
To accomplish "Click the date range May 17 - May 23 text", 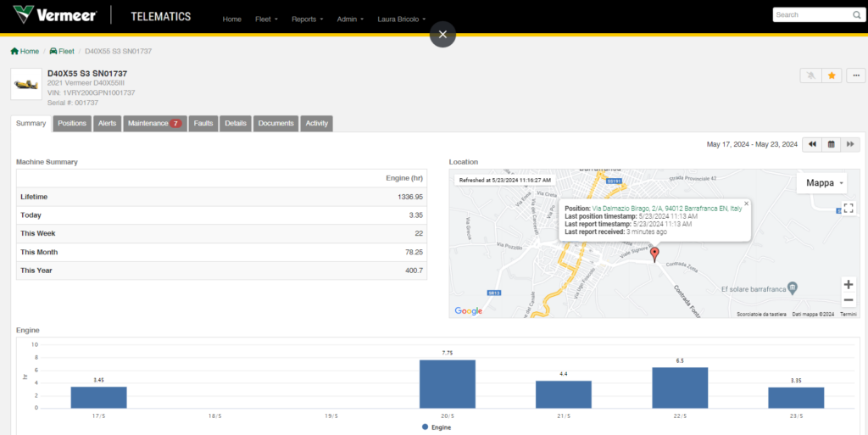I will (x=752, y=144).
